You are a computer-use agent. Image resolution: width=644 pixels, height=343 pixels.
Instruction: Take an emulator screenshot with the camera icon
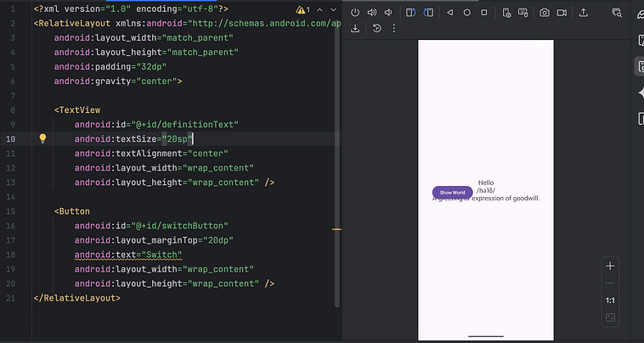coord(545,13)
